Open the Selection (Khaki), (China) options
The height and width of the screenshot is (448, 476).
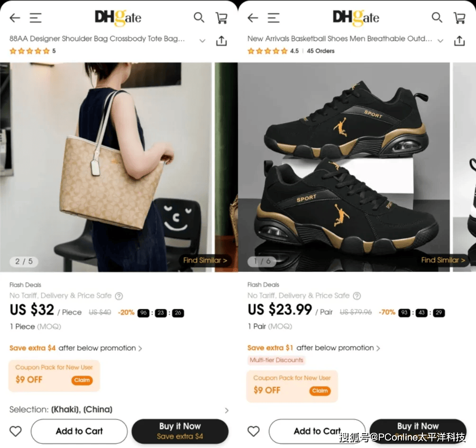tap(227, 410)
